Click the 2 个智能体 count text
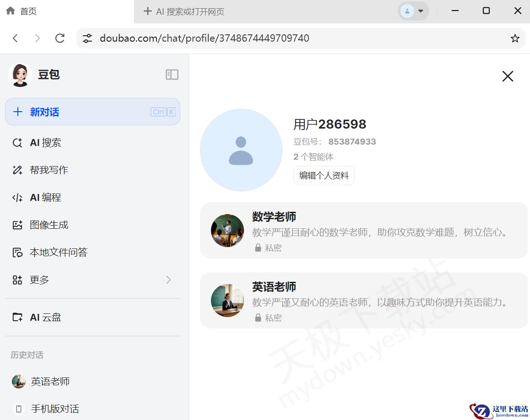Image resolution: width=530 pixels, height=420 pixels. tap(314, 157)
